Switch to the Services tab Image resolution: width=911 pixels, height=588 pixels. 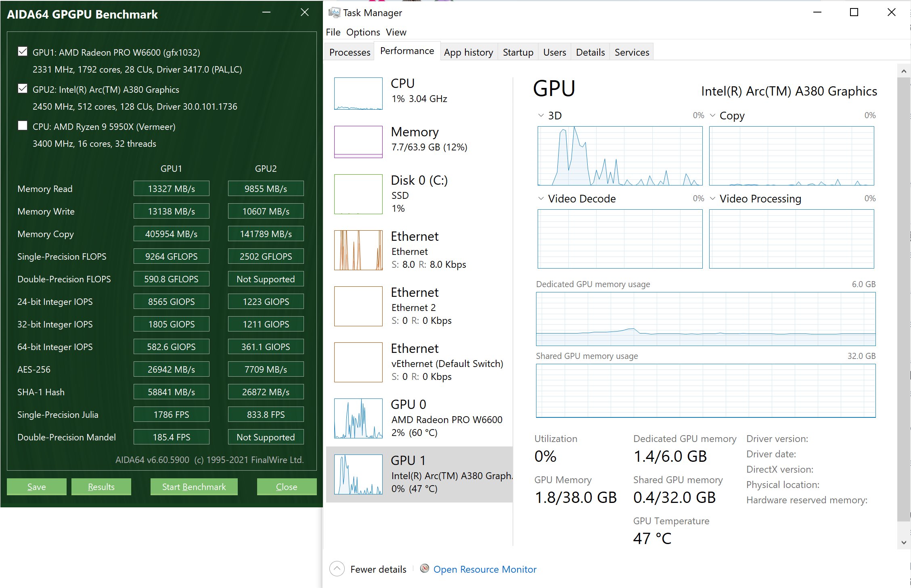click(x=632, y=52)
